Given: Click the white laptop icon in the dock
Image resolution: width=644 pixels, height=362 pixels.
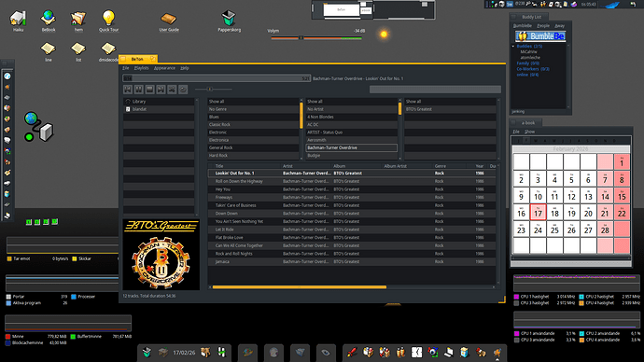Looking at the screenshot, I should (x=449, y=352).
